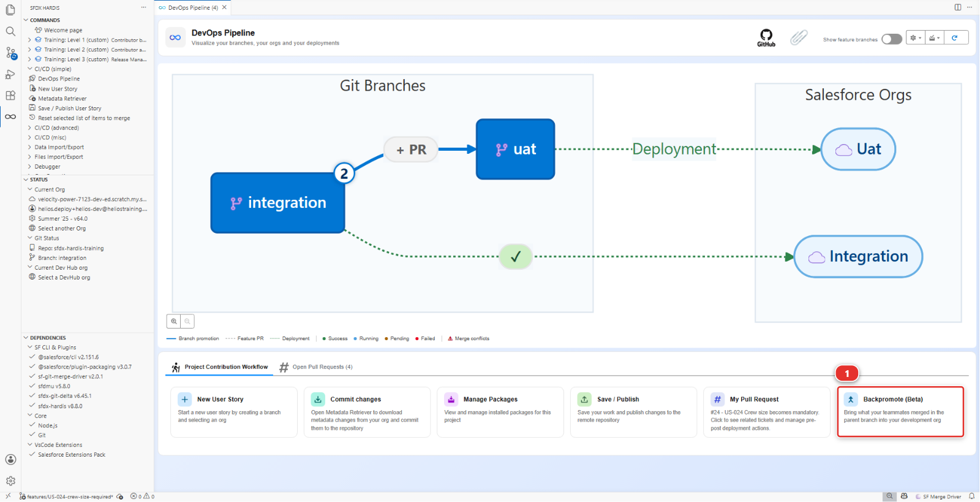Click the Backpromote (Beta) card
The image size is (980, 502).
click(900, 412)
